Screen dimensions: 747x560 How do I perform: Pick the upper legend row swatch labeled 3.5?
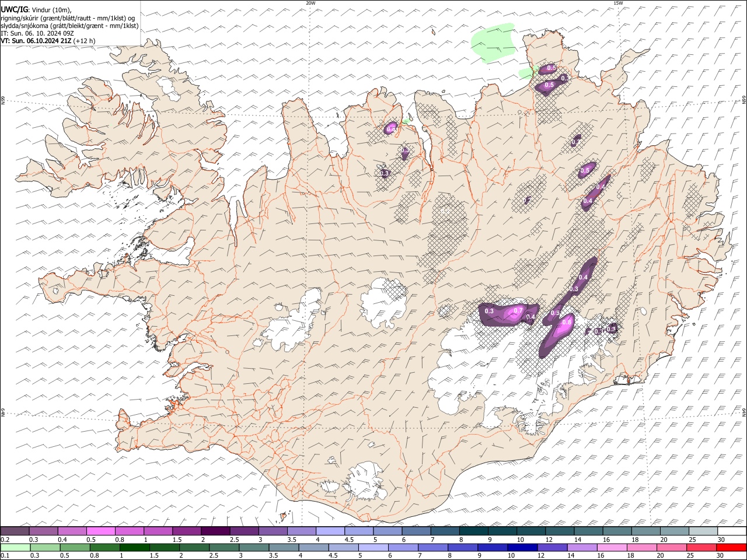[301, 531]
